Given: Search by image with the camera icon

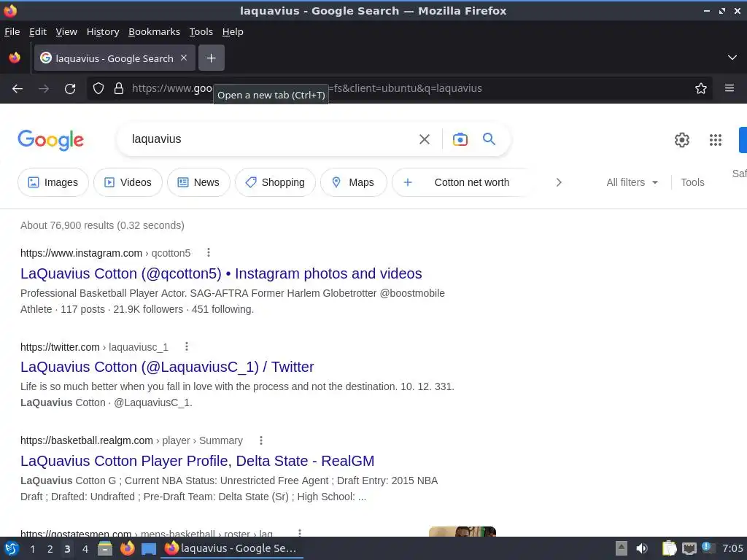Looking at the screenshot, I should pos(460,139).
